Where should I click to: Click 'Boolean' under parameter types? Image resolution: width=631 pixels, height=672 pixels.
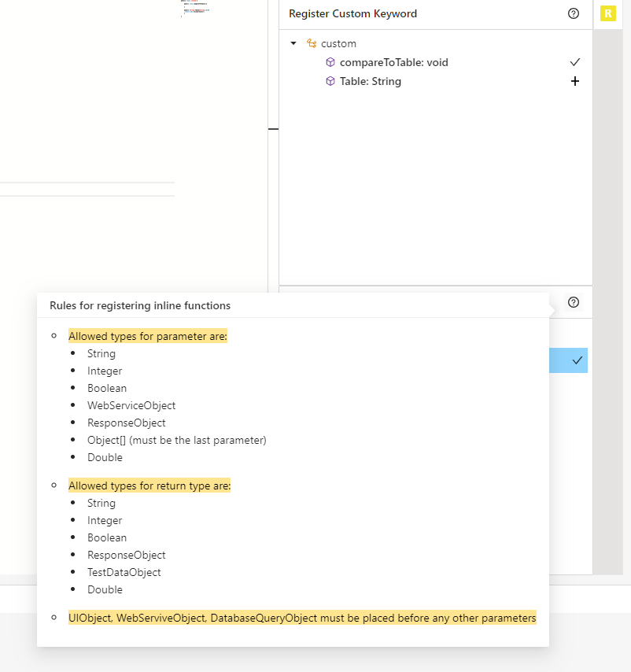pyautogui.click(x=107, y=388)
